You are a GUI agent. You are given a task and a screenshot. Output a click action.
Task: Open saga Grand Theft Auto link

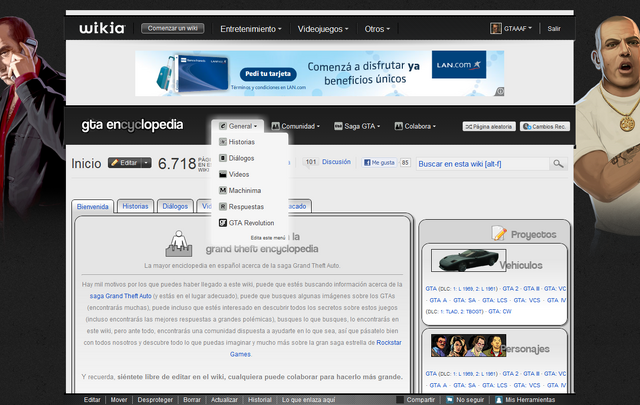(x=120, y=296)
